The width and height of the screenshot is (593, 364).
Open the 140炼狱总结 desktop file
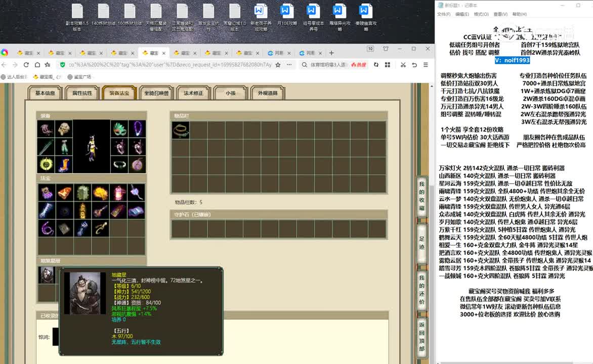pyautogui.click(x=103, y=15)
